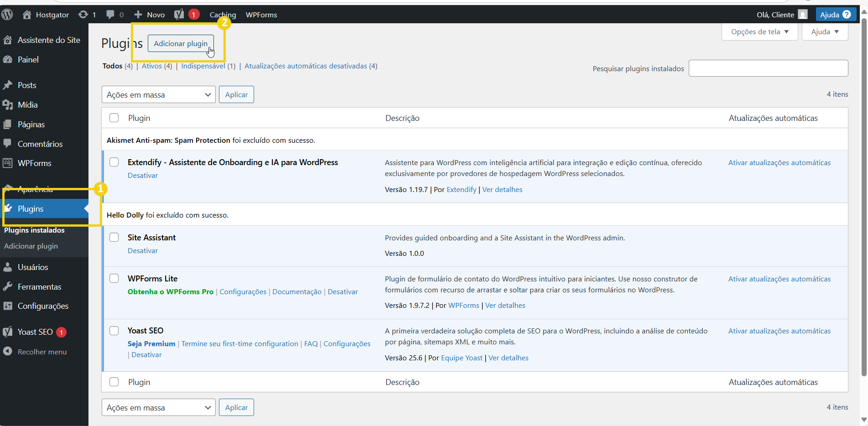Image resolution: width=868 pixels, height=426 pixels.
Task: Open Yoast SEO FAQ link
Action: pyautogui.click(x=311, y=344)
